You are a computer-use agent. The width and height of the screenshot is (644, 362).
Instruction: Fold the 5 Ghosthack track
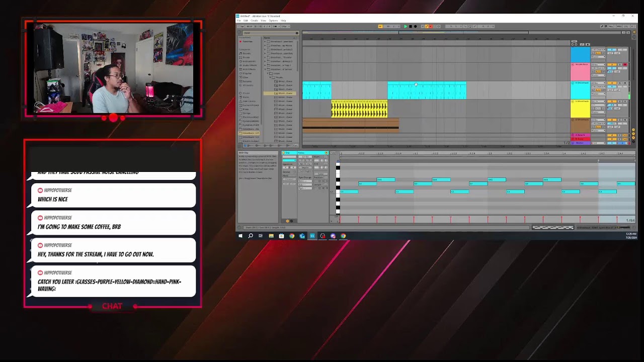(573, 101)
